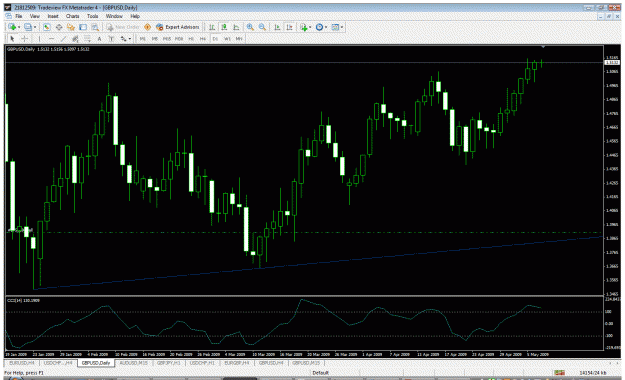
Task: Click the chart shift triangle marker at top
Action: click(x=543, y=47)
